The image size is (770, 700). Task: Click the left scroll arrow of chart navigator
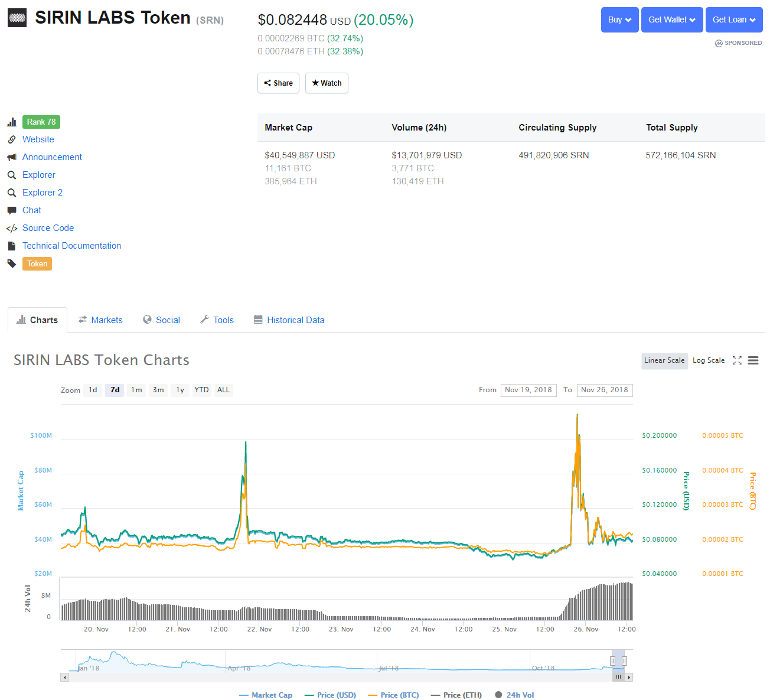coord(64,678)
